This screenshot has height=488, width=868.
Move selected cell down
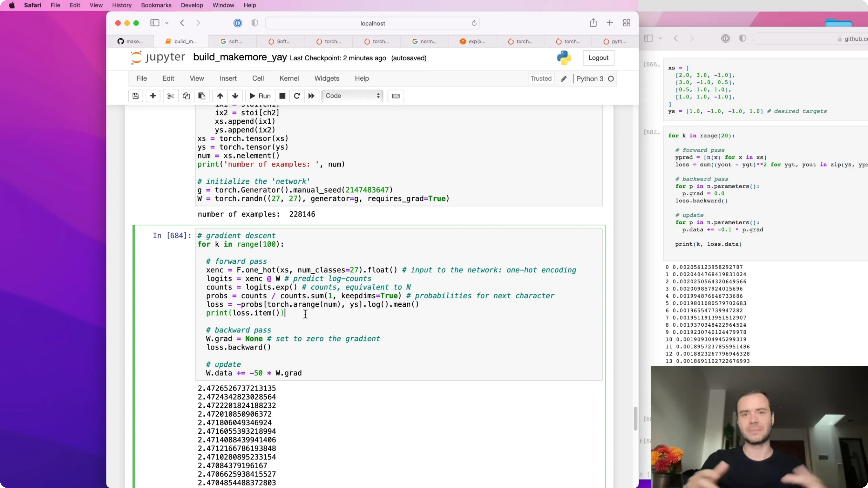point(235,96)
